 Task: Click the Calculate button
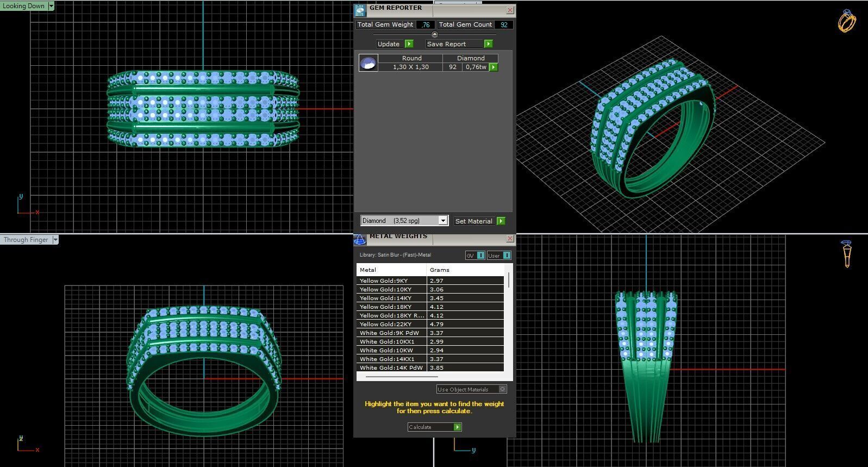pyautogui.click(x=430, y=427)
